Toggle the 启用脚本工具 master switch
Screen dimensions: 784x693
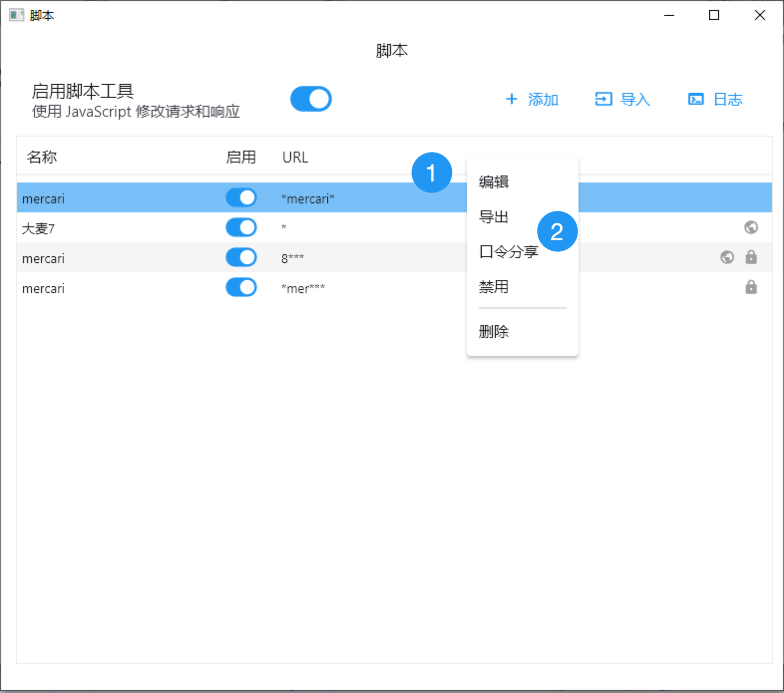click(x=311, y=99)
